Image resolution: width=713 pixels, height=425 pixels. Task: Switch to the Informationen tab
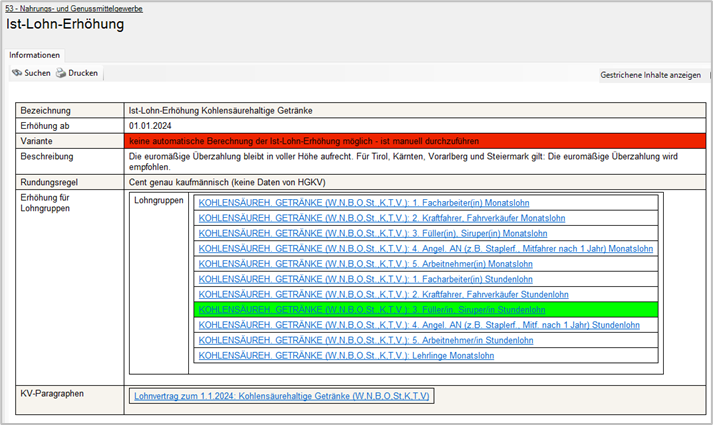[x=35, y=55]
